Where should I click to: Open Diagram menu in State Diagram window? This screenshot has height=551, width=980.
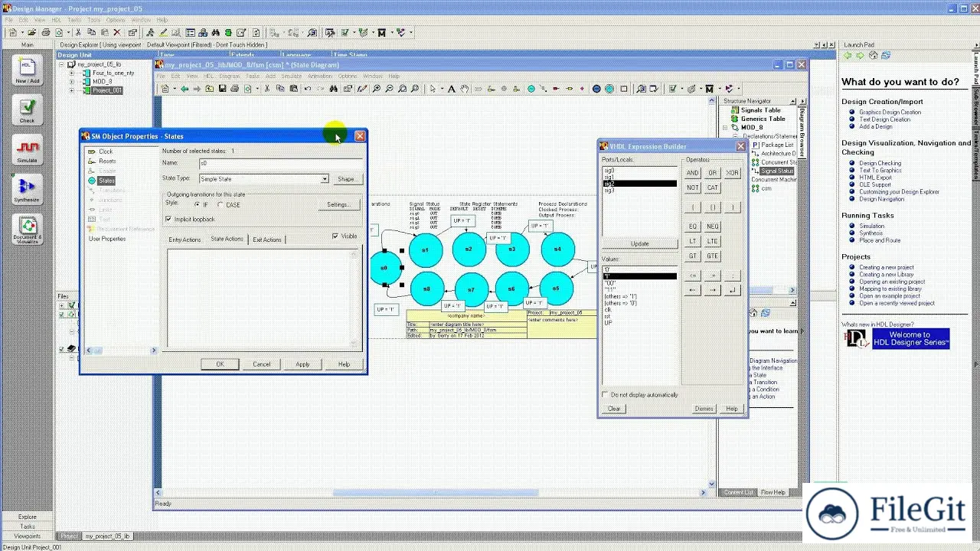pyautogui.click(x=230, y=77)
